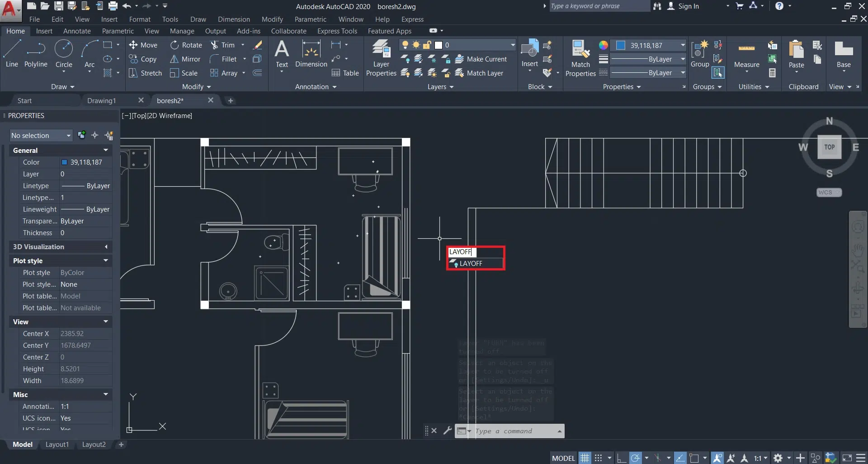Toggle the MODEL space button
The height and width of the screenshot is (464, 868).
click(563, 458)
